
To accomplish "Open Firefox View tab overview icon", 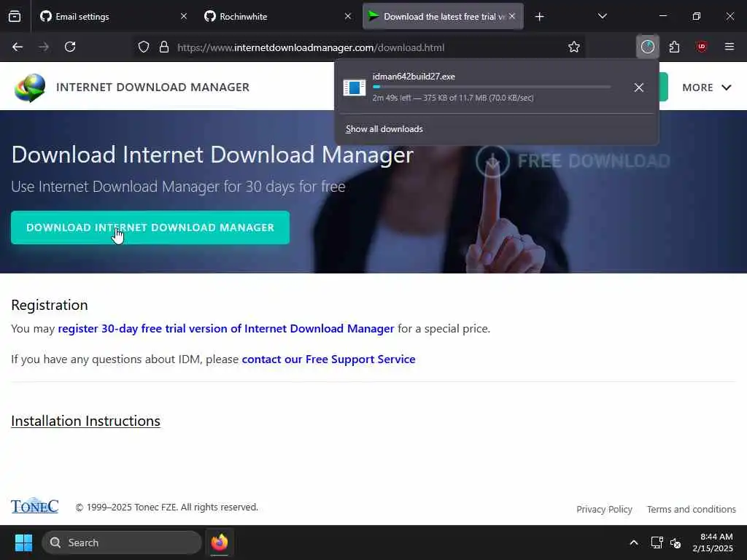I will [x=15, y=17].
